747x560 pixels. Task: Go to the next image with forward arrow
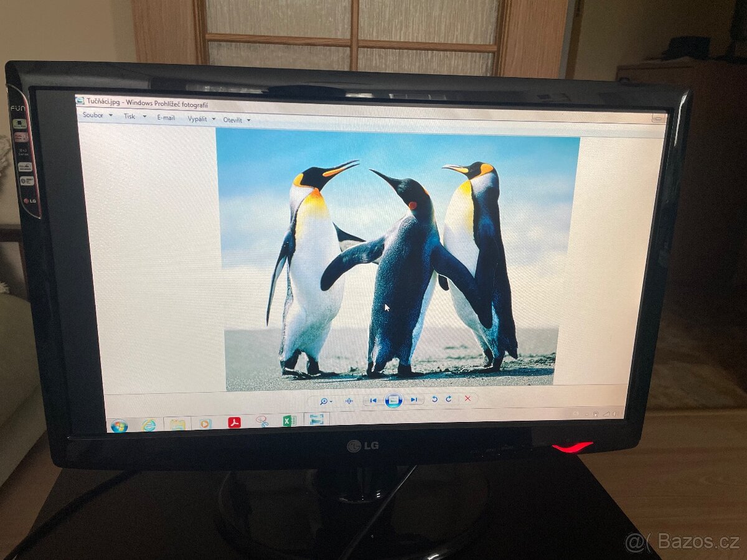414,400
